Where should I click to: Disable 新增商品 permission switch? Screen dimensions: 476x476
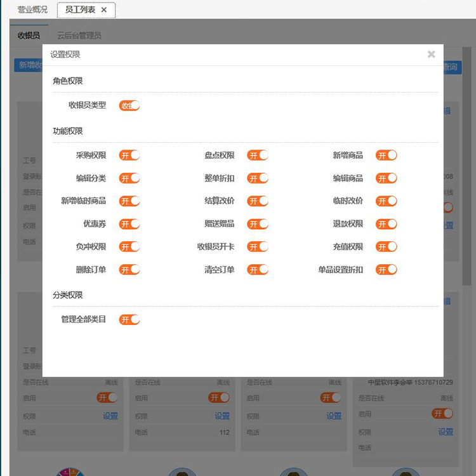tap(386, 155)
